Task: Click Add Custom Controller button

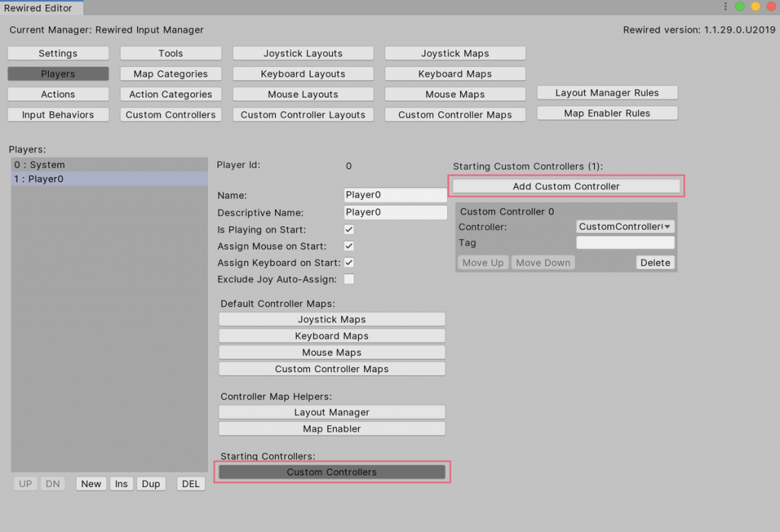Action: click(566, 186)
